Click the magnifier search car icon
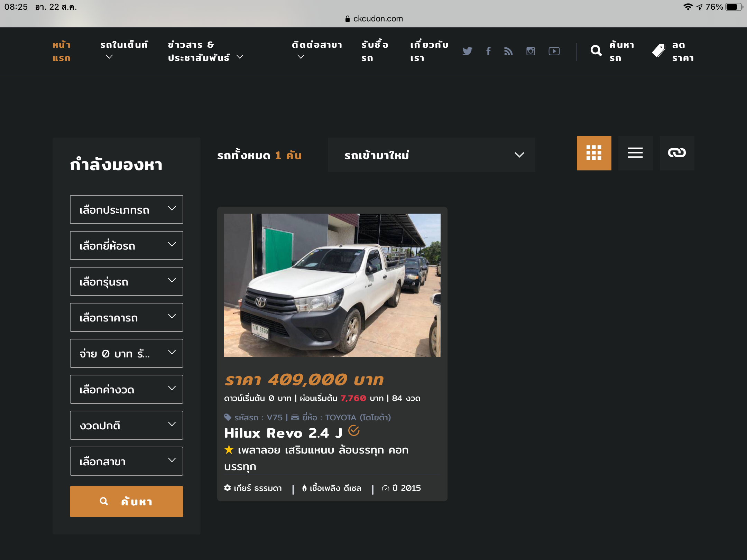The image size is (747, 560). tap(596, 51)
